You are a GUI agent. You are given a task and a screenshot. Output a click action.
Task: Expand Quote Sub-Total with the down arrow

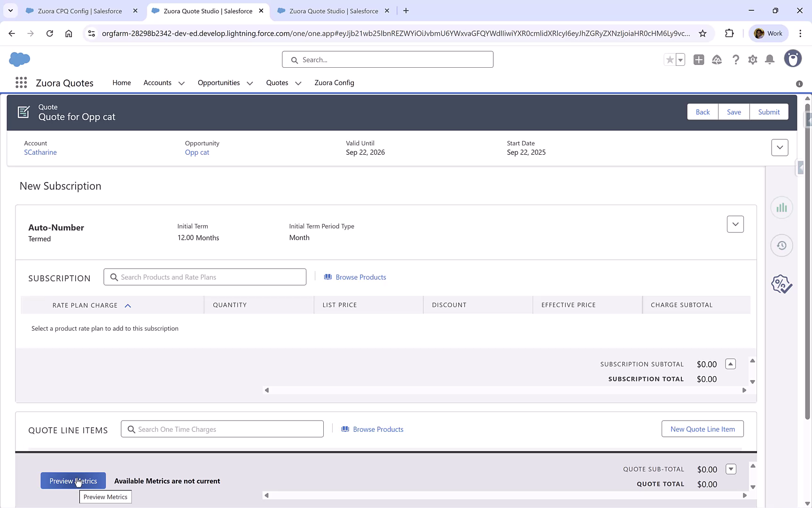pyautogui.click(x=731, y=469)
